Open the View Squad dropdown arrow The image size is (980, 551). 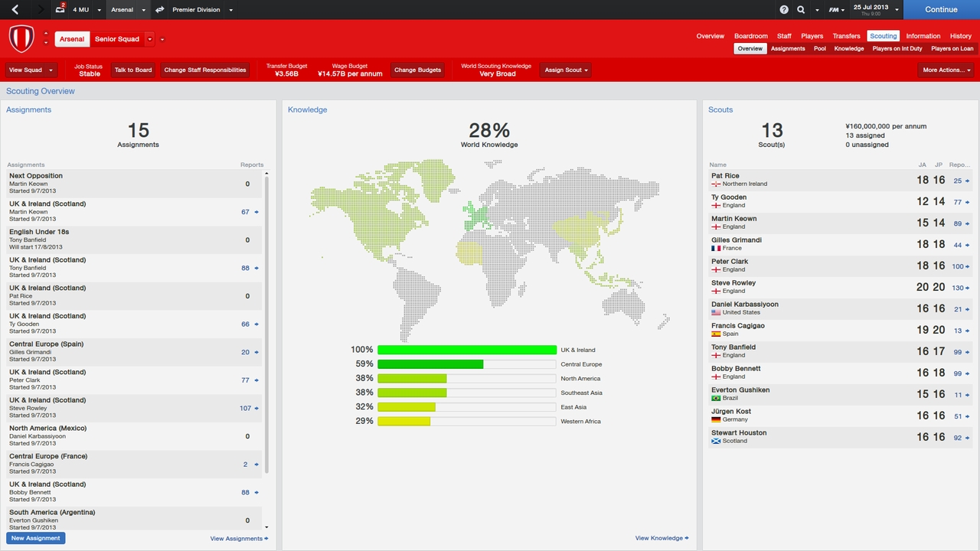point(51,70)
